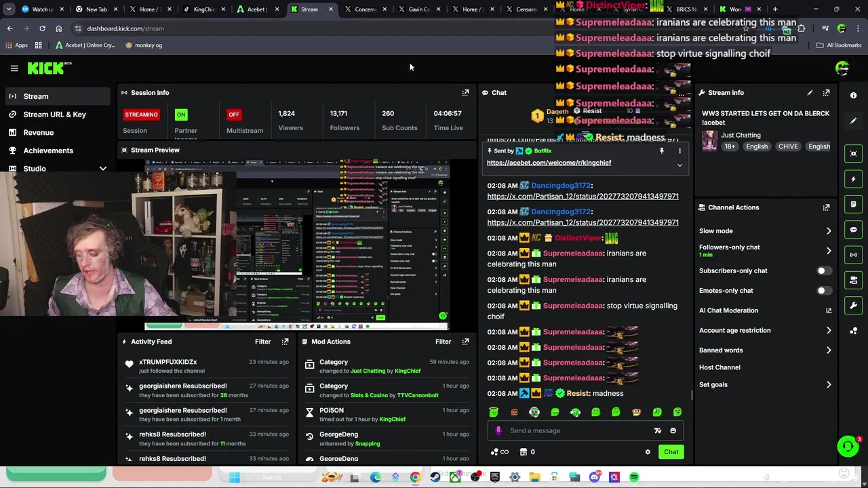
Task: Click the monkey quick emote
Action: (x=636, y=411)
